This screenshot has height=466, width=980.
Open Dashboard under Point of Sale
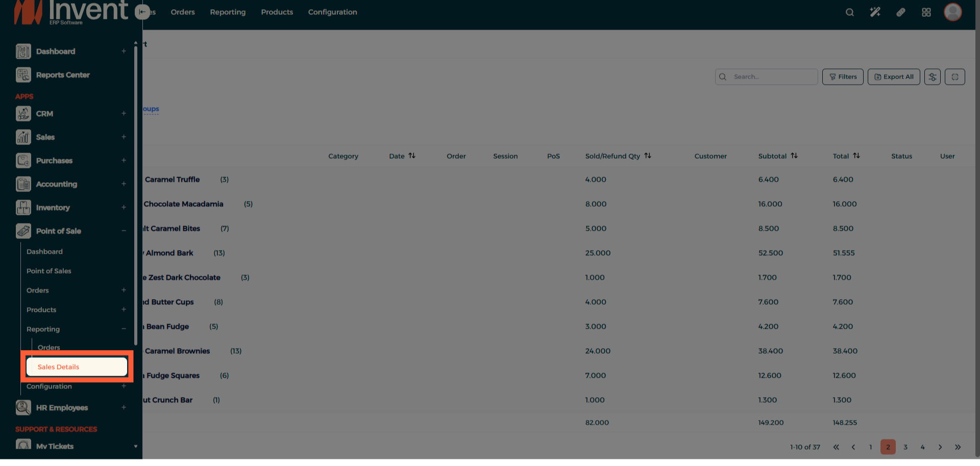coord(44,252)
